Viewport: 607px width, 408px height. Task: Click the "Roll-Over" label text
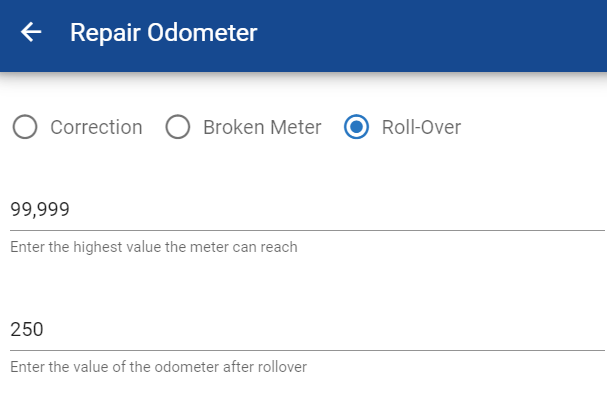(x=421, y=127)
